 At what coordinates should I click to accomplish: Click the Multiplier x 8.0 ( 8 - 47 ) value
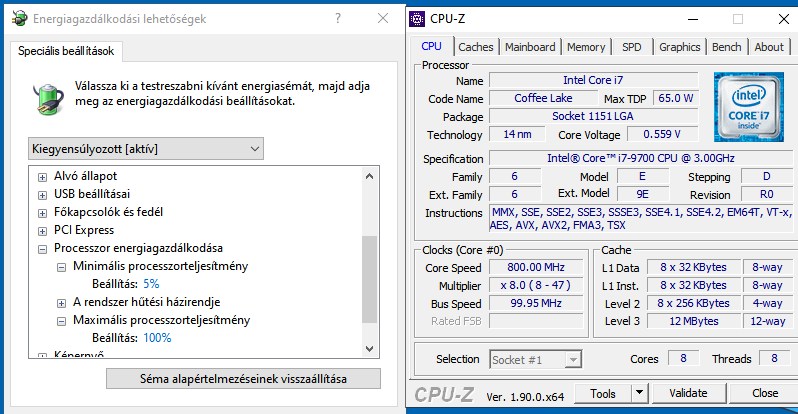pos(536,285)
